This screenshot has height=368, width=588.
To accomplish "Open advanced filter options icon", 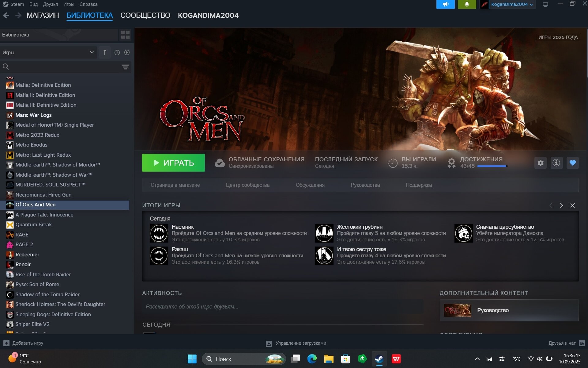I will 125,67.
